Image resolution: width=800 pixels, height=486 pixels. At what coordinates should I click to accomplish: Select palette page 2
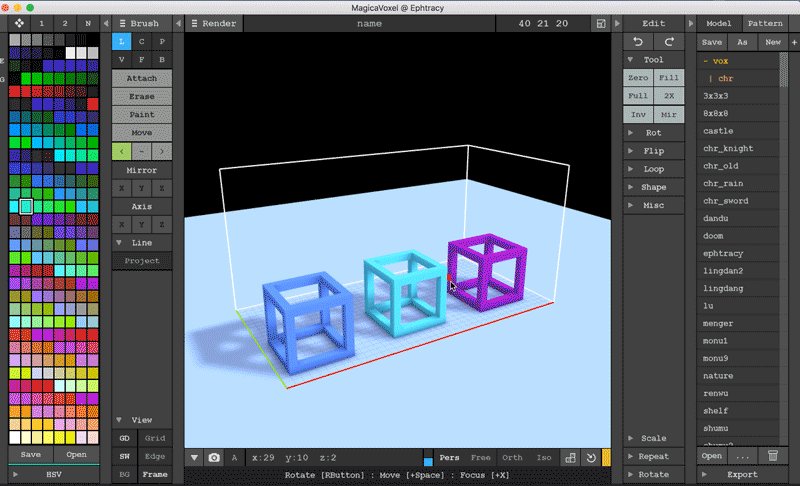point(65,23)
